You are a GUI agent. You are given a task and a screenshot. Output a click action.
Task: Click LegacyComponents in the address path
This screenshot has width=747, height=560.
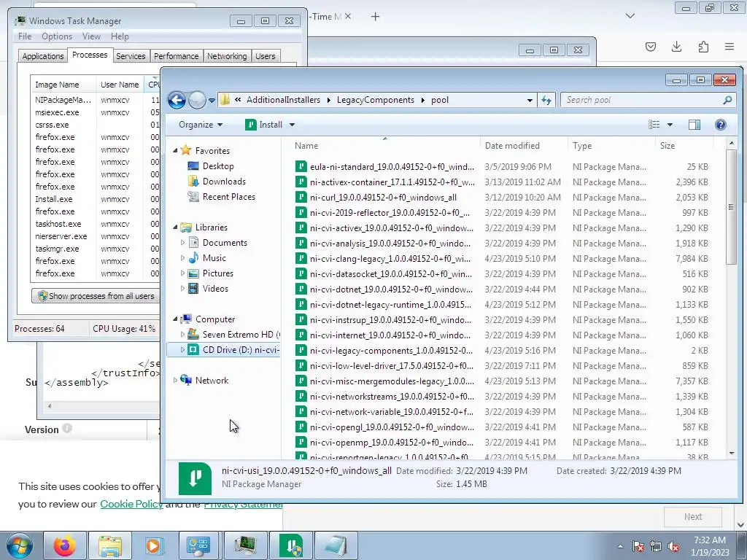(x=376, y=100)
